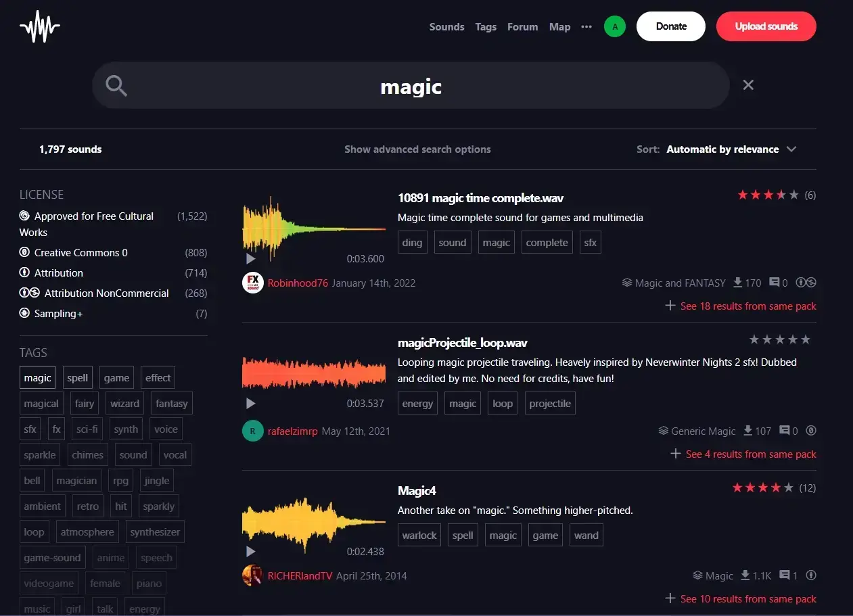Click the comments icon on Magic4
This screenshot has height=616, width=853.
[785, 575]
